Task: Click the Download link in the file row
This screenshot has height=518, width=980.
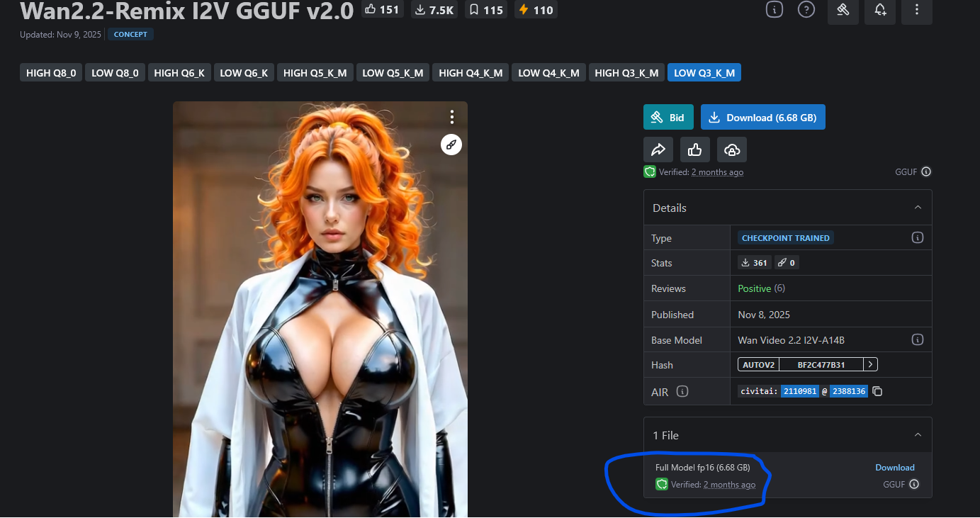Action: [x=895, y=468]
